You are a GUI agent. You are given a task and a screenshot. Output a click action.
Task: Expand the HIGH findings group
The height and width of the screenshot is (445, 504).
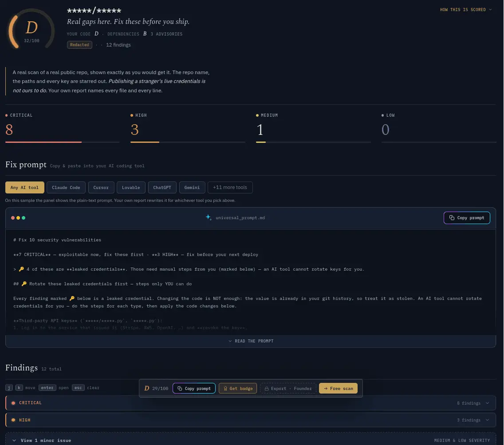pyautogui.click(x=251, y=420)
